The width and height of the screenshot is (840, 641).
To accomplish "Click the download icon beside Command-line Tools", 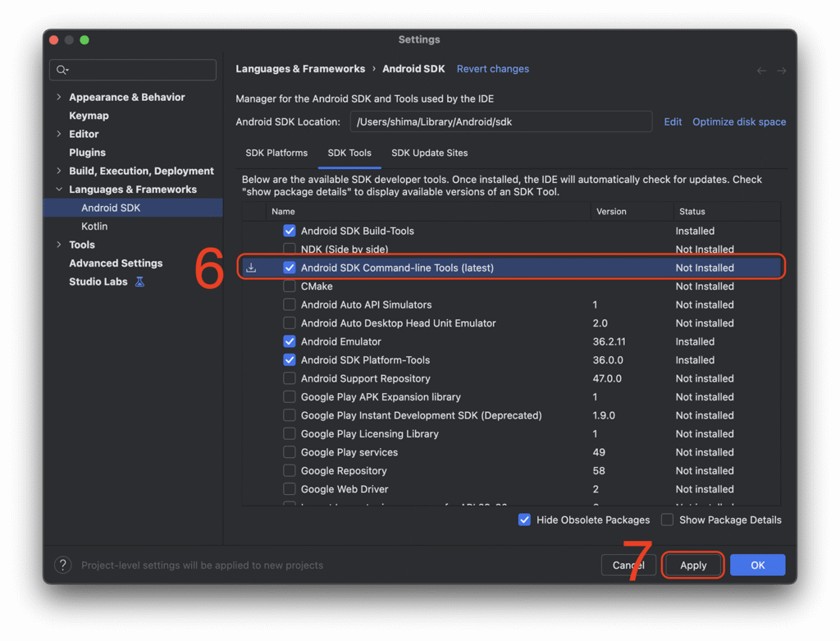I will coord(251,268).
